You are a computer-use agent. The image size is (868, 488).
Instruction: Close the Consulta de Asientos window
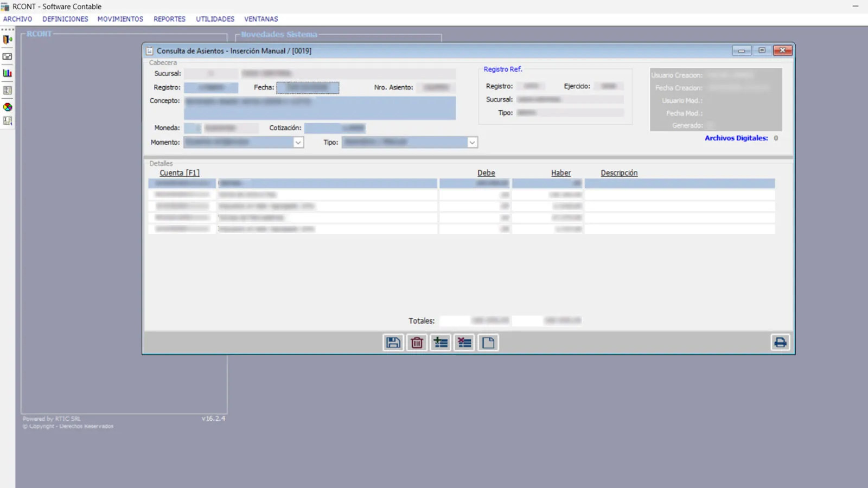[782, 50]
